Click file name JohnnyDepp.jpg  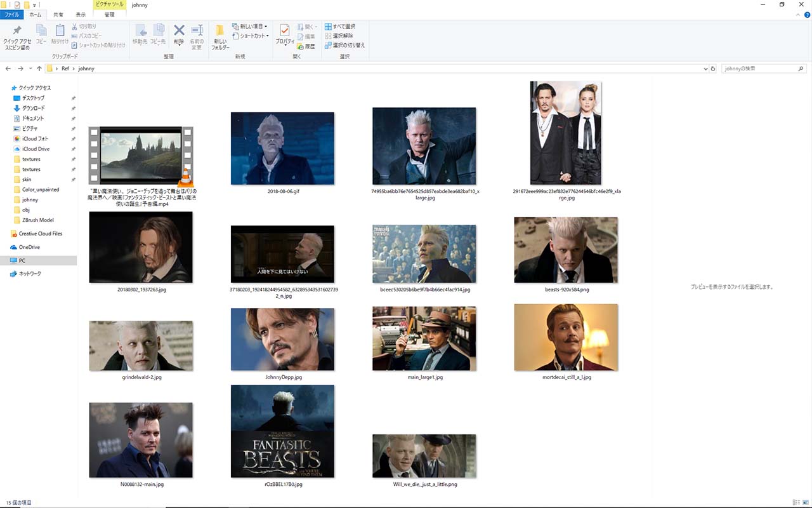pyautogui.click(x=283, y=377)
